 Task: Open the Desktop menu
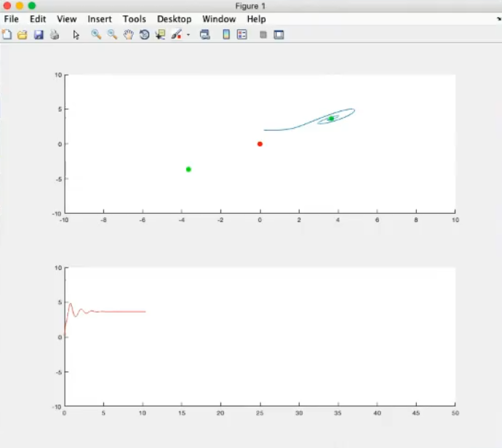(174, 19)
